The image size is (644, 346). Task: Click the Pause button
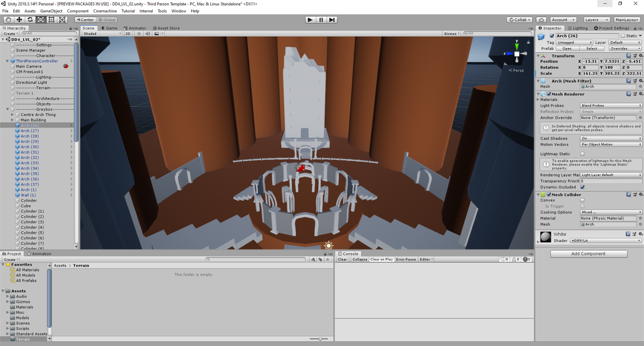pyautogui.click(x=321, y=20)
